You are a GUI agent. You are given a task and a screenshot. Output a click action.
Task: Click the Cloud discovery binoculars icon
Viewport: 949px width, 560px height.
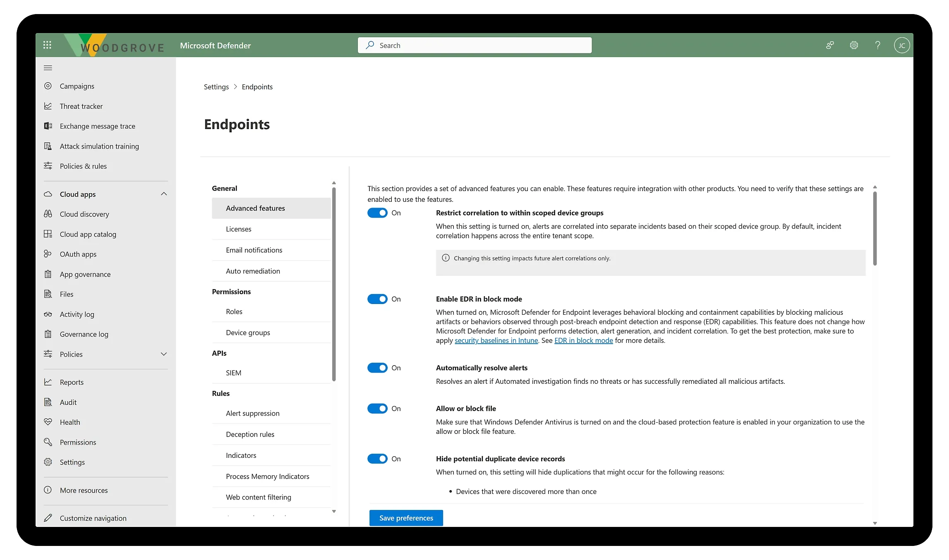(x=48, y=214)
